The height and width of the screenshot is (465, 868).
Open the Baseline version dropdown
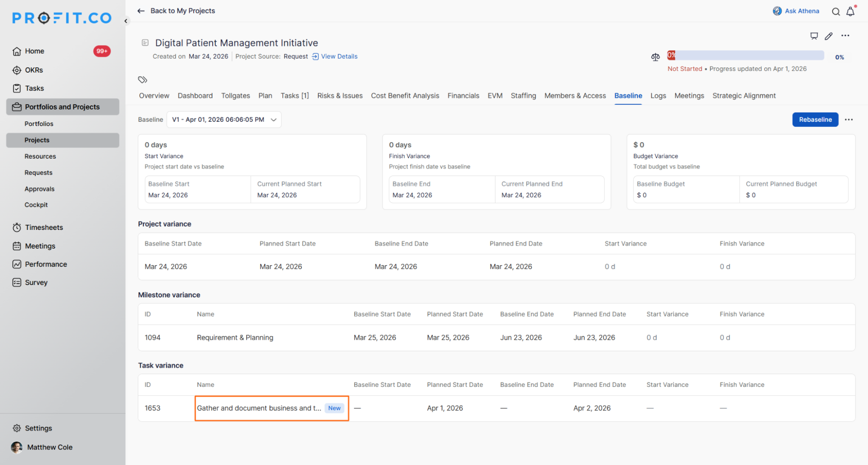(224, 120)
